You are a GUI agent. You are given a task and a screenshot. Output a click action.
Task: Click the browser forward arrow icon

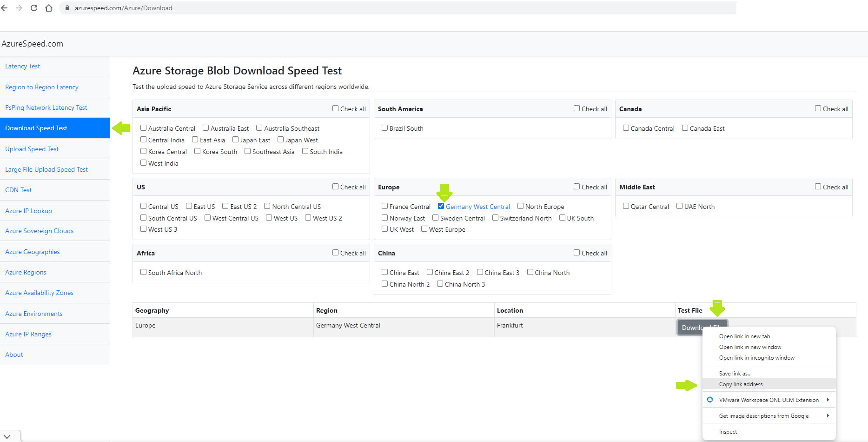pyautogui.click(x=19, y=8)
